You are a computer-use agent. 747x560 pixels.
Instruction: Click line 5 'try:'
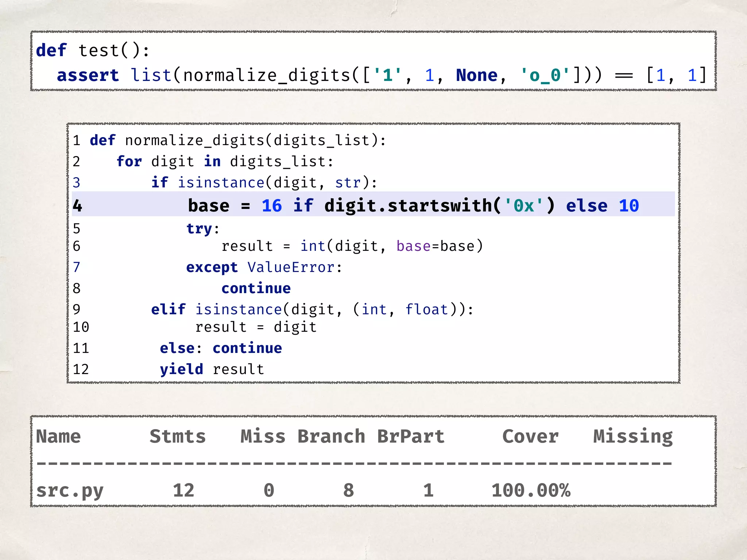coord(203,229)
